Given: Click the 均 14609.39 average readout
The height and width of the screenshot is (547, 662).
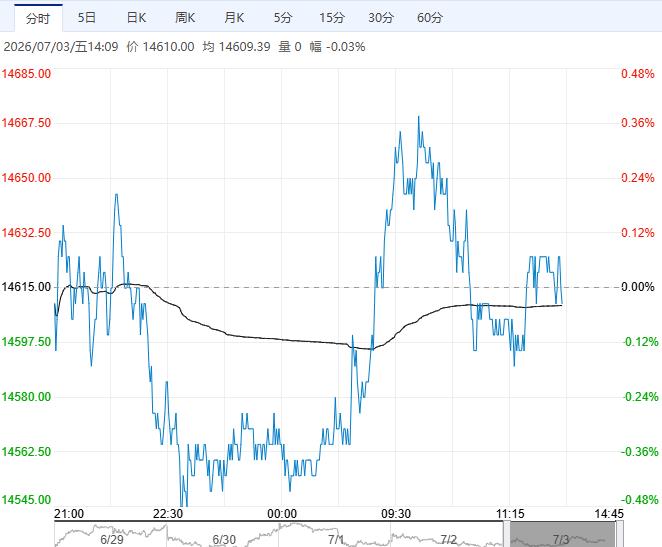Looking at the screenshot, I should (236, 46).
